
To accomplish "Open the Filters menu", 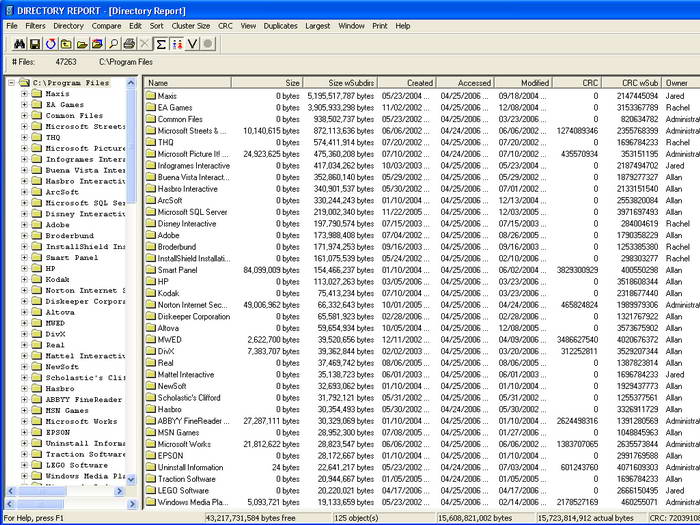I will pyautogui.click(x=35, y=26).
